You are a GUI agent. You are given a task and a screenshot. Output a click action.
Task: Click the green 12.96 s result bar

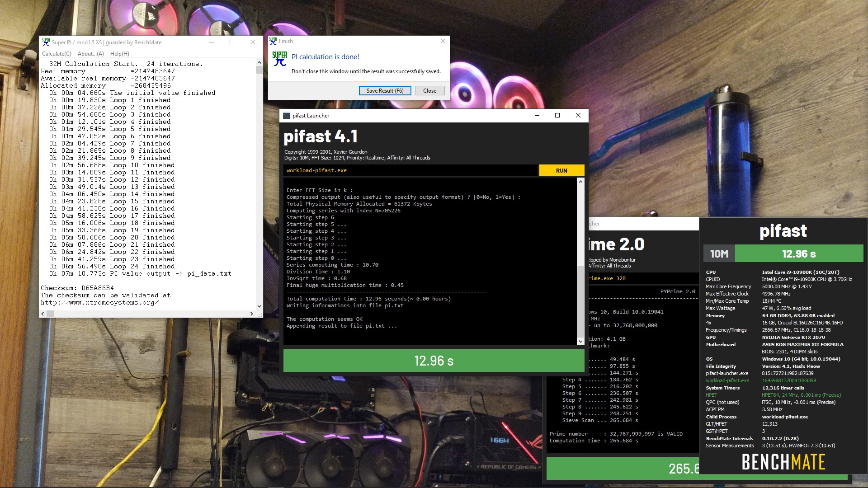point(434,361)
